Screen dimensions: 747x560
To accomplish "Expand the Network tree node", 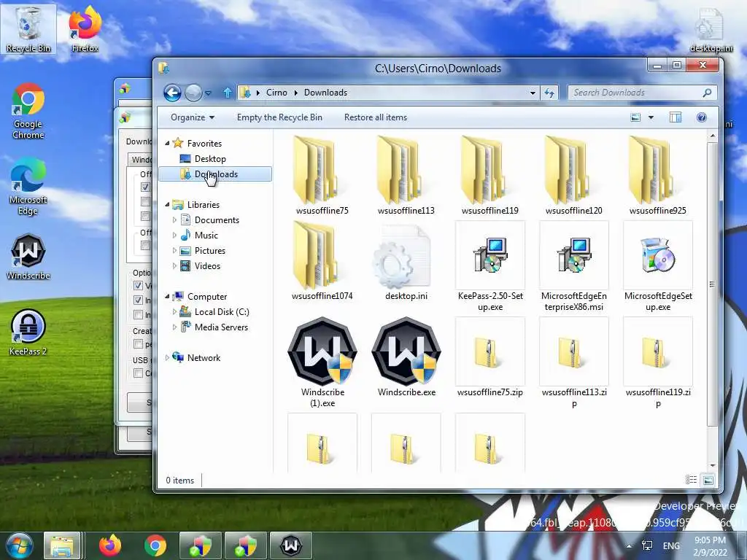I will coord(167,357).
